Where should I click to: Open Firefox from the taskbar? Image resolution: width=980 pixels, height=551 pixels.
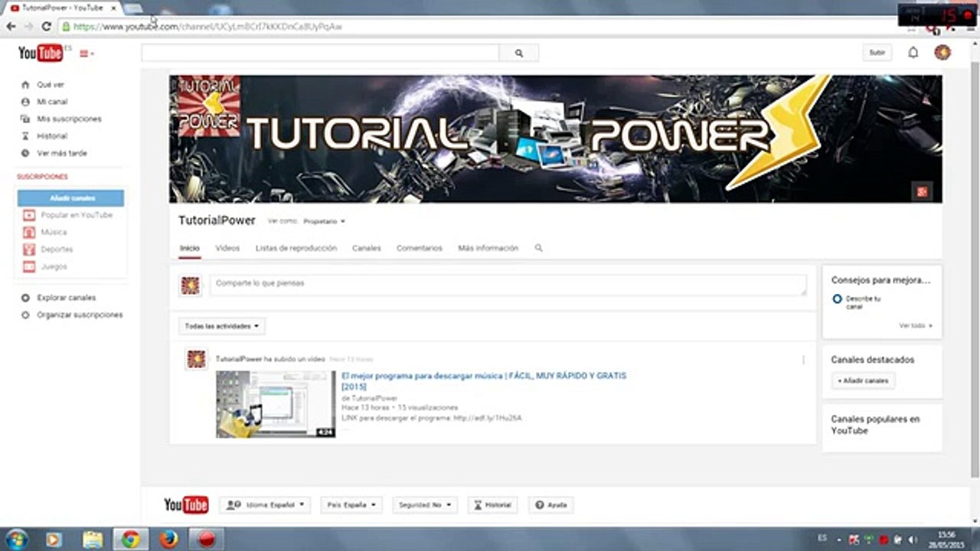click(x=168, y=539)
